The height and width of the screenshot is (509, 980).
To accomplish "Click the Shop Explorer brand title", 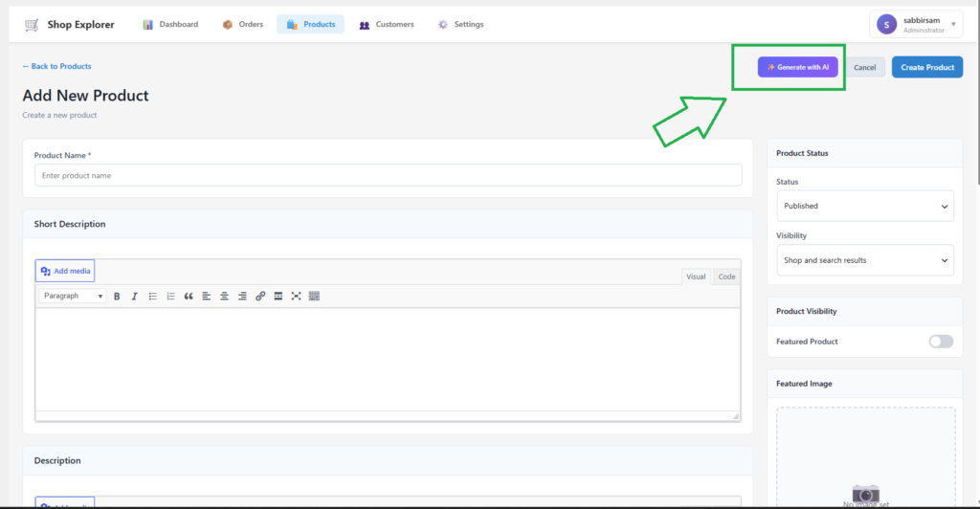I will coord(80,24).
